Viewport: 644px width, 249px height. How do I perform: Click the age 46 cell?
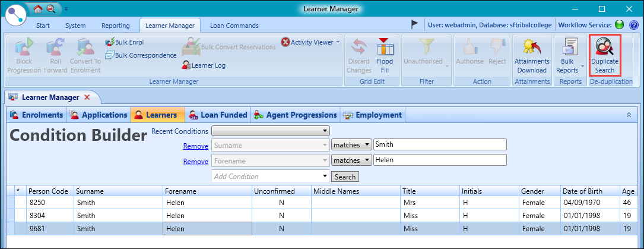click(629, 203)
